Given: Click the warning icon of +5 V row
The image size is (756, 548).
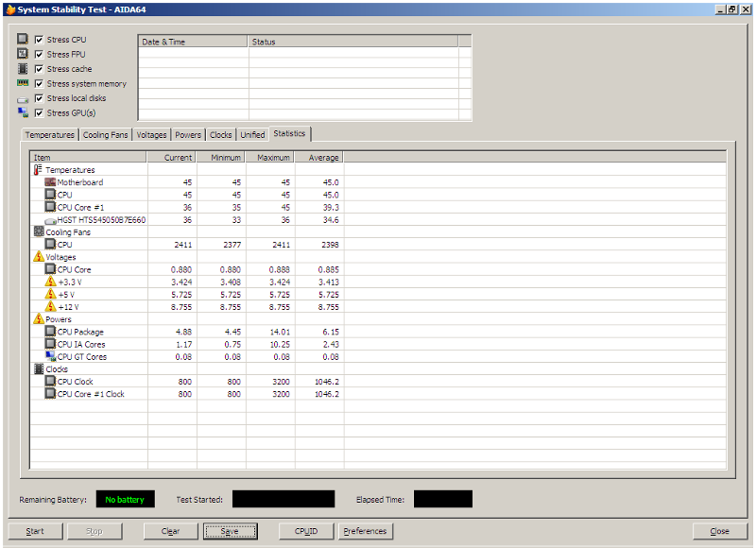Looking at the screenshot, I should point(50,294).
